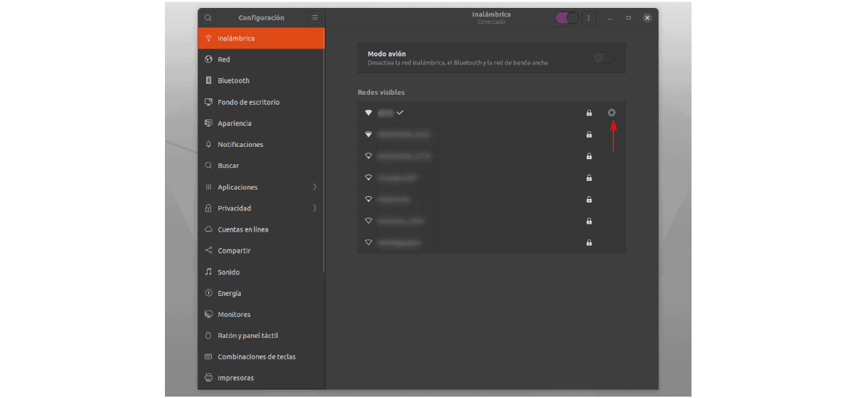Open the Energía power panel
This screenshot has width=868, height=398.
pyautogui.click(x=261, y=293)
